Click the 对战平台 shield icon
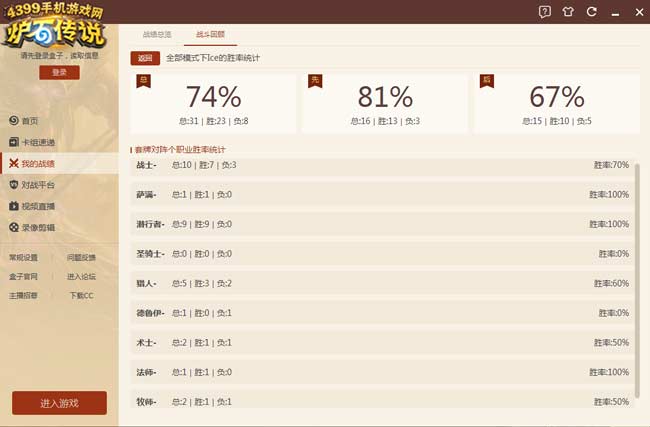650x427 pixels. point(14,184)
